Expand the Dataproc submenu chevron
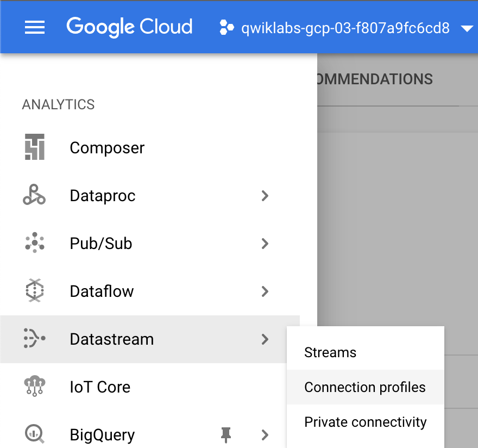The image size is (478, 448). tap(265, 196)
